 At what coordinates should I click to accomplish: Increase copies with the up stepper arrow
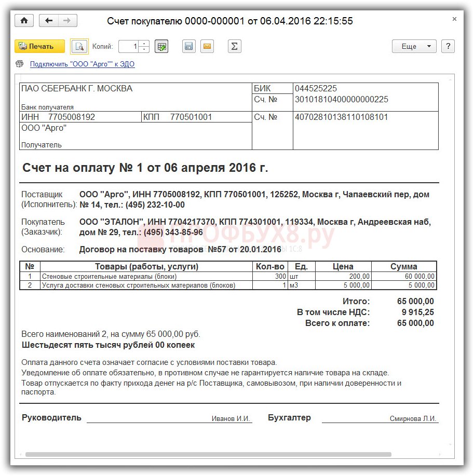[144, 43]
